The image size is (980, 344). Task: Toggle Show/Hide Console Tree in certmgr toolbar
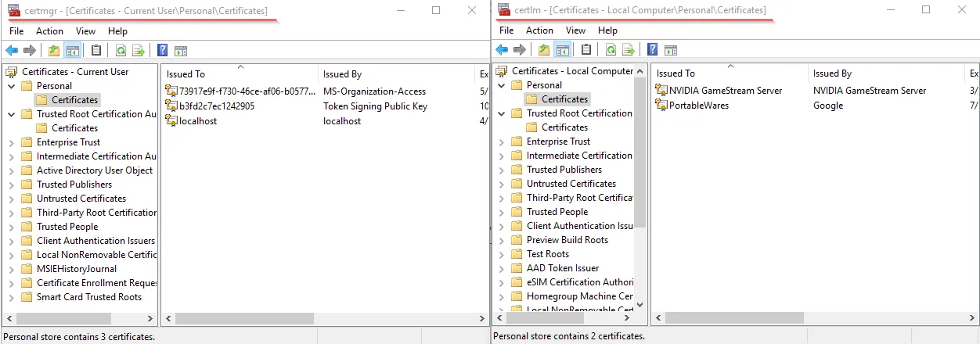[72, 51]
